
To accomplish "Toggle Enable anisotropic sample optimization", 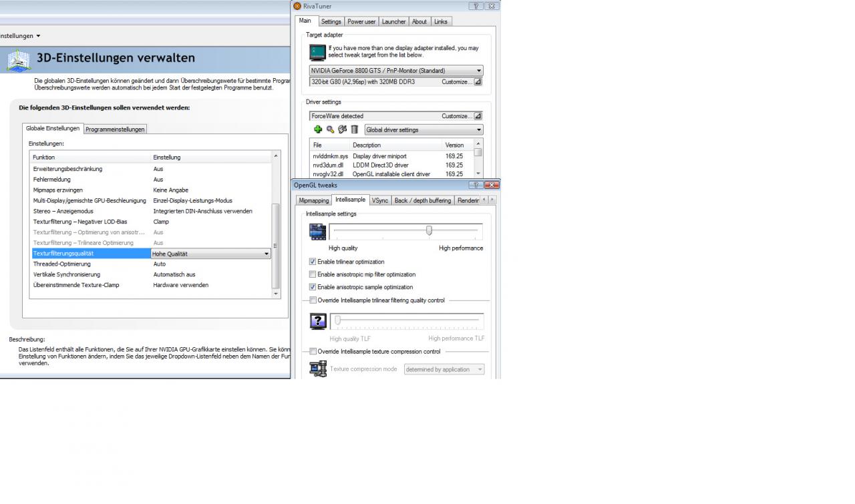I will tap(313, 287).
